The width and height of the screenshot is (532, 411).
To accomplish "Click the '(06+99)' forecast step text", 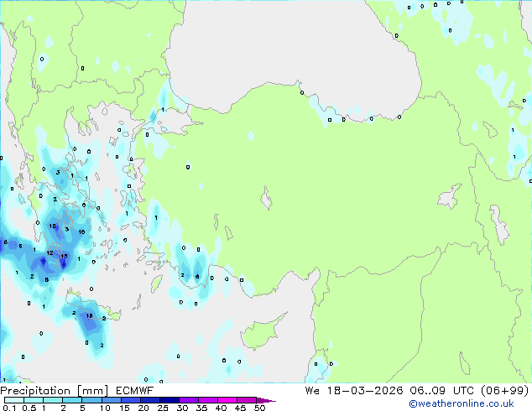I will pos(505,391).
